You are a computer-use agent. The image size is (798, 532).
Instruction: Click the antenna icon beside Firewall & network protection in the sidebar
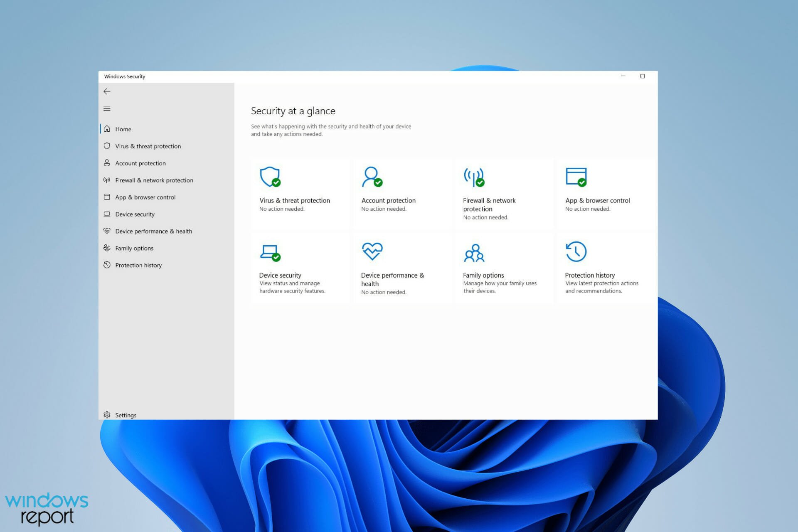(x=107, y=180)
